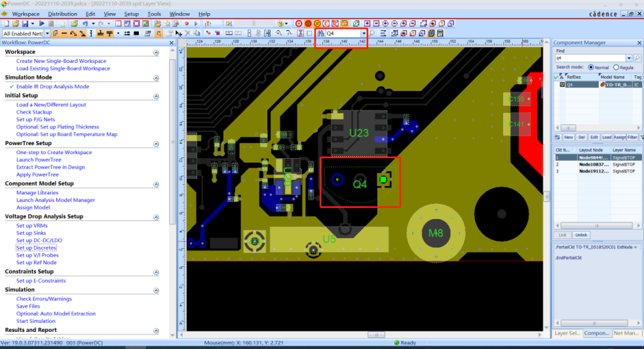Click the green bar-chart results icon
This screenshot has width=644, height=349.
coord(208,24)
